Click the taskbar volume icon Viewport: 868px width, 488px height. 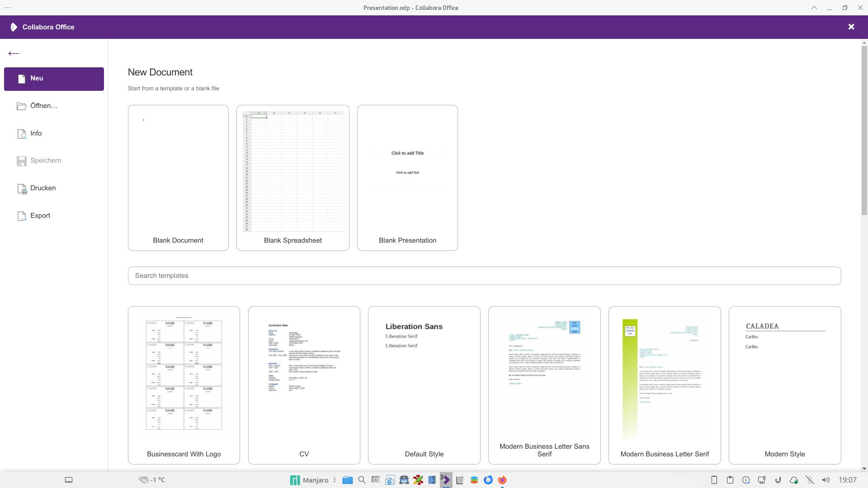[826, 480]
